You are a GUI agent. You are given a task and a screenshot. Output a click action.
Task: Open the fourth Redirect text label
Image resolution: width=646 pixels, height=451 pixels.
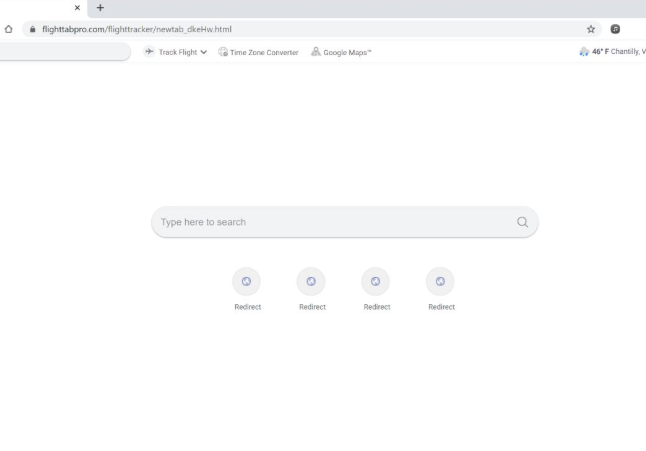pos(442,307)
